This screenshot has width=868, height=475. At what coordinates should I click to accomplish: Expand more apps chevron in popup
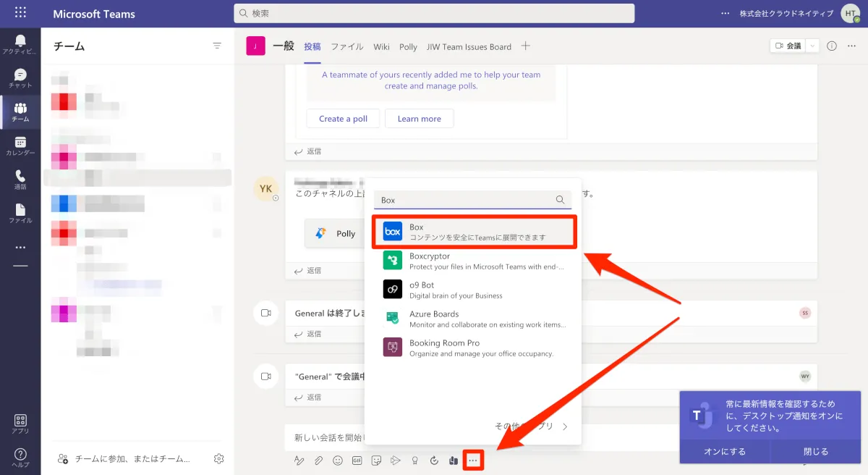point(565,426)
